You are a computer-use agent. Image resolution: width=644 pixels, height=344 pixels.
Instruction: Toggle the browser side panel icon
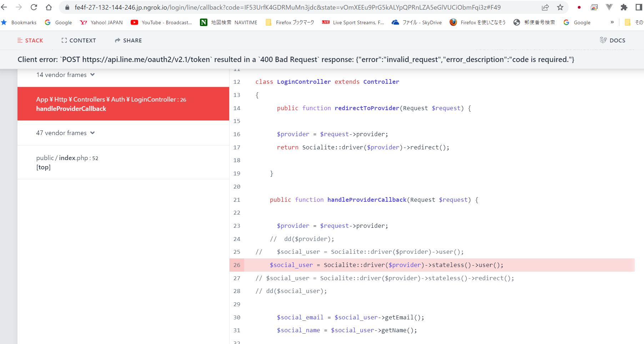click(x=639, y=7)
